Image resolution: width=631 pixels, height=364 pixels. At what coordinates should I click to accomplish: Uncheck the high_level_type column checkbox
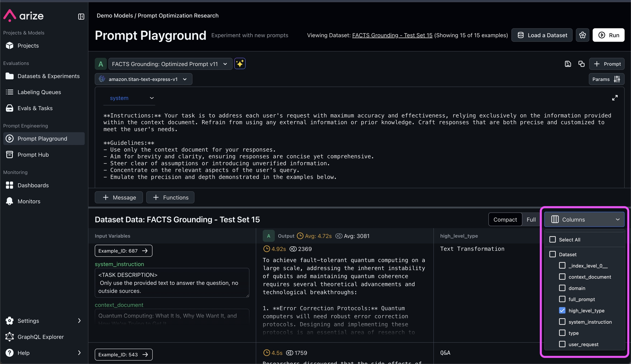(562, 311)
